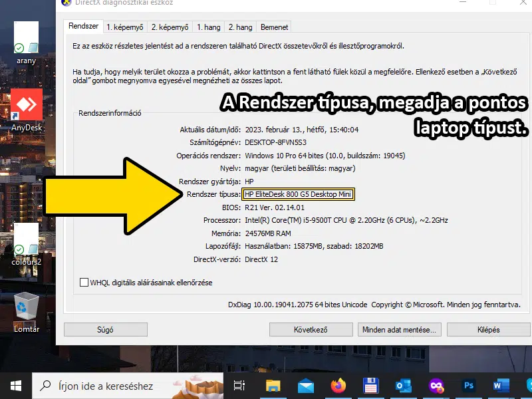
Task: Open Task View from the taskbar
Action: point(239,386)
